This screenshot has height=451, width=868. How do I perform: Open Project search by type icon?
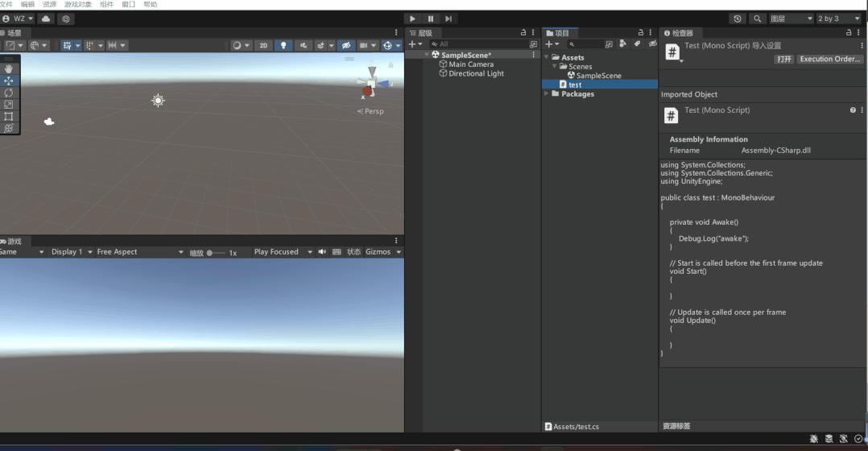click(x=622, y=43)
